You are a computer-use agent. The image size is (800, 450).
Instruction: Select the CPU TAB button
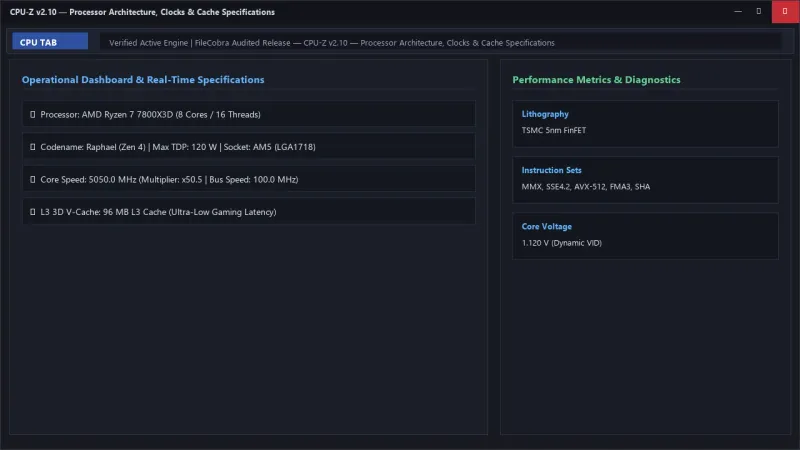click(x=50, y=42)
